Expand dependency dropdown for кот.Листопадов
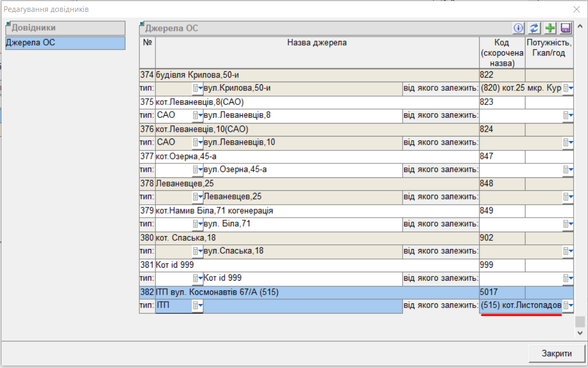 568,306
